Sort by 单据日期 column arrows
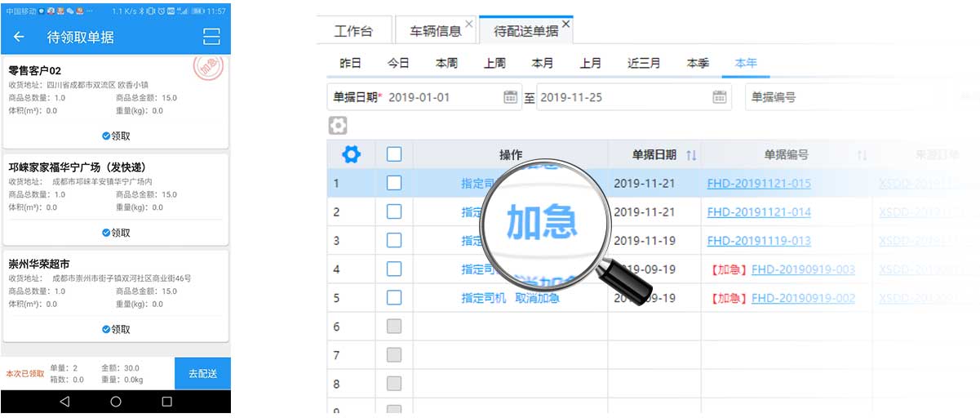 click(691, 155)
